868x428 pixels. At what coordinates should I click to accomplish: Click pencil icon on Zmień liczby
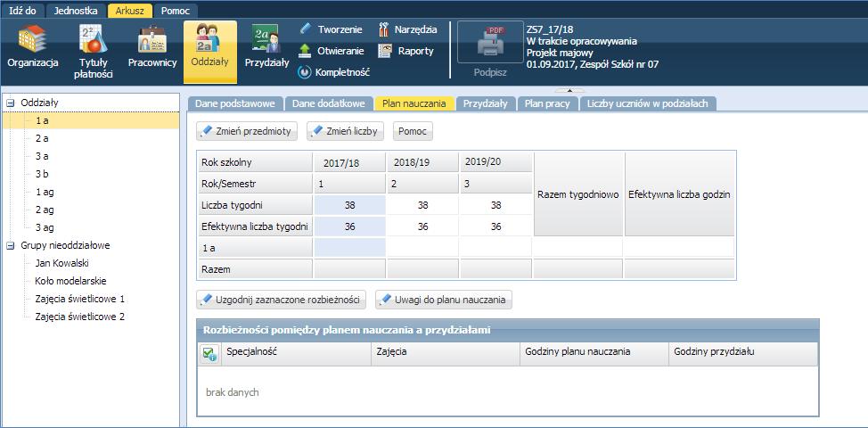[318, 131]
